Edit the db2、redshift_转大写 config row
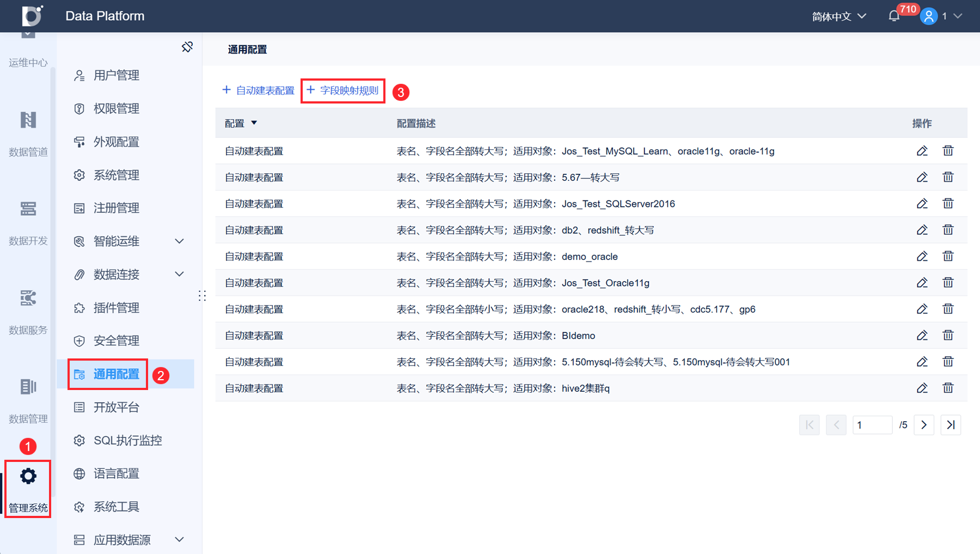Screen dimensions: 980x554 922,230
